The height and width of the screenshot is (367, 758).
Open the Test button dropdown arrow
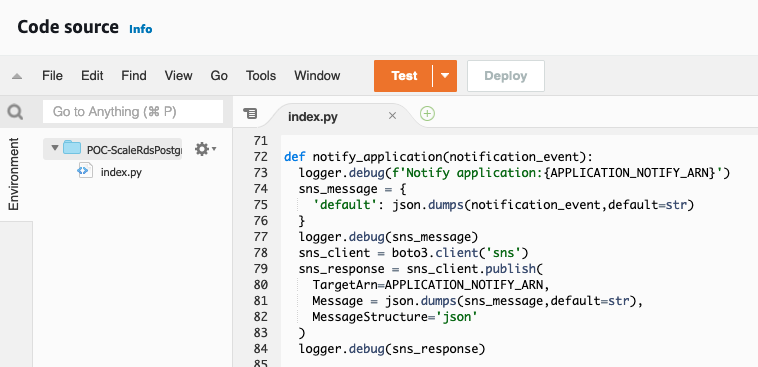click(x=445, y=76)
